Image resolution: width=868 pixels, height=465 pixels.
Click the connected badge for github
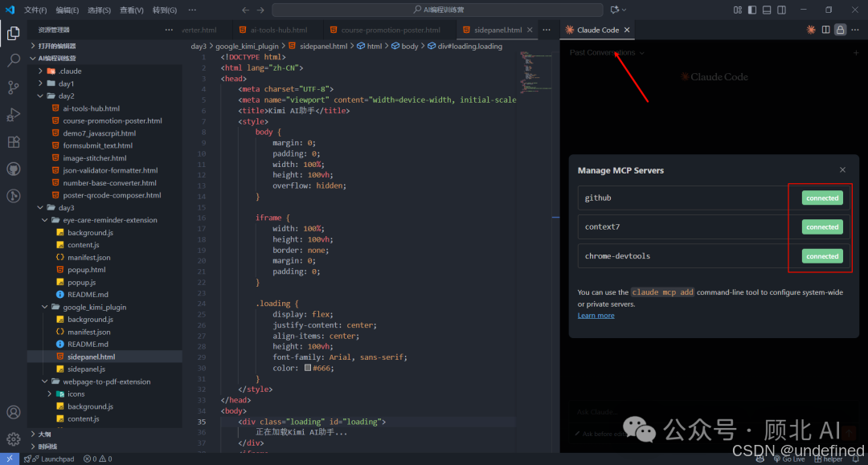822,198
